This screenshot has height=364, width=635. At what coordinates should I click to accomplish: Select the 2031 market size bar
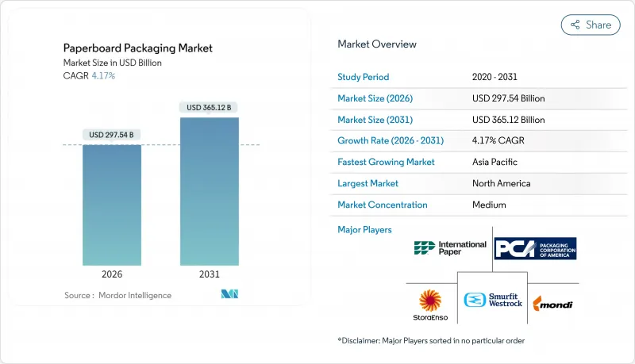(210, 191)
